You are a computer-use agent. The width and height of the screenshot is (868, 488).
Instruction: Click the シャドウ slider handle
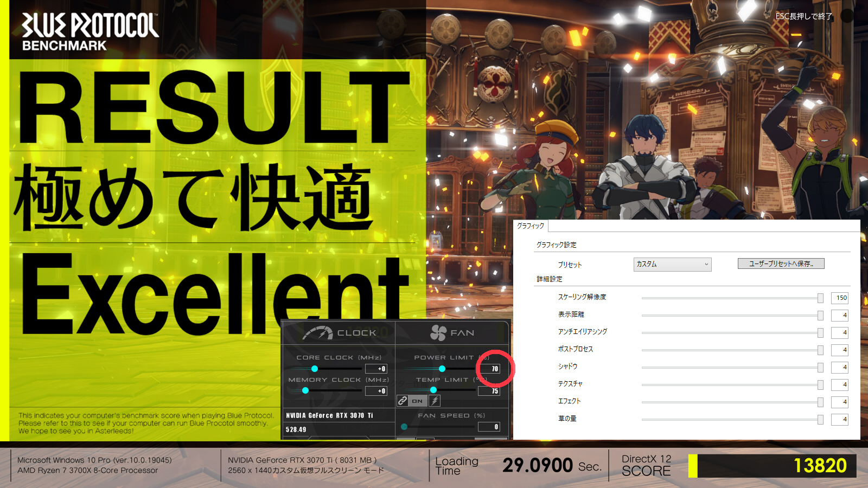pos(820,367)
